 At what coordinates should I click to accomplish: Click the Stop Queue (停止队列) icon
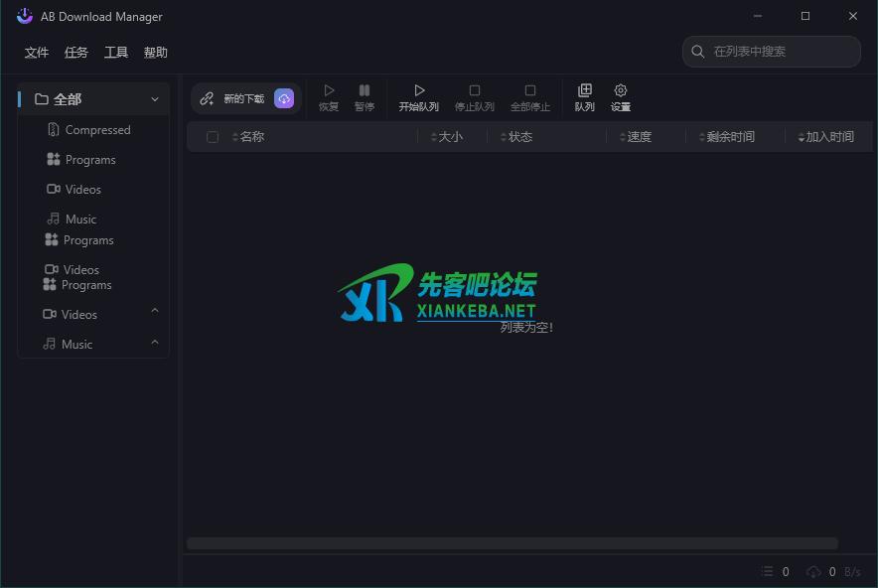(x=475, y=91)
